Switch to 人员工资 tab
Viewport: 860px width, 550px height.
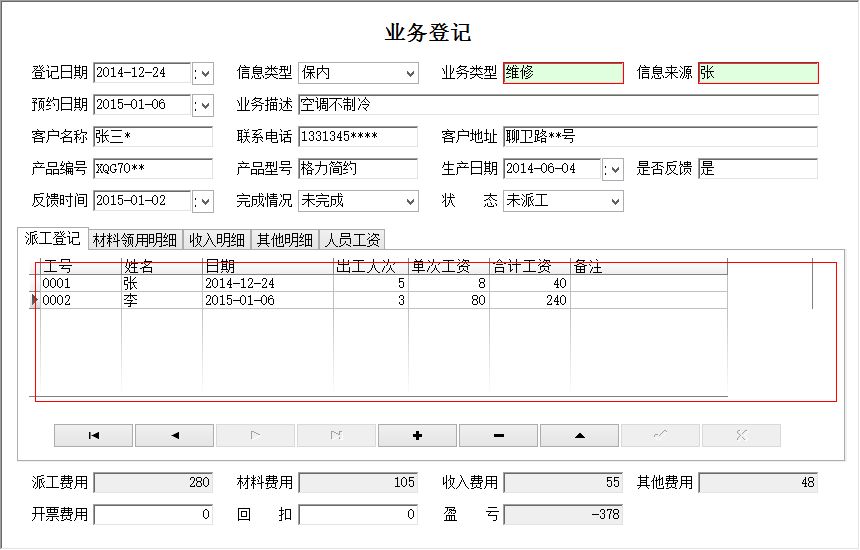point(352,240)
